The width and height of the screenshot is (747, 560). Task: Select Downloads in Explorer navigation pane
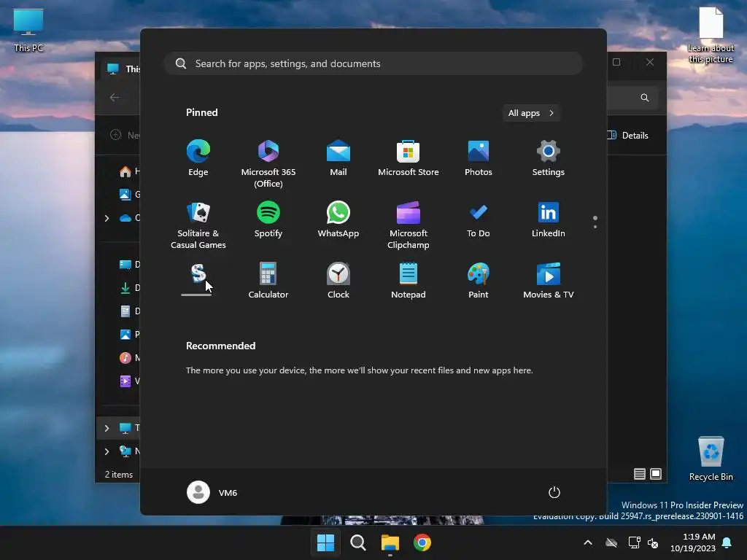pyautogui.click(x=130, y=287)
